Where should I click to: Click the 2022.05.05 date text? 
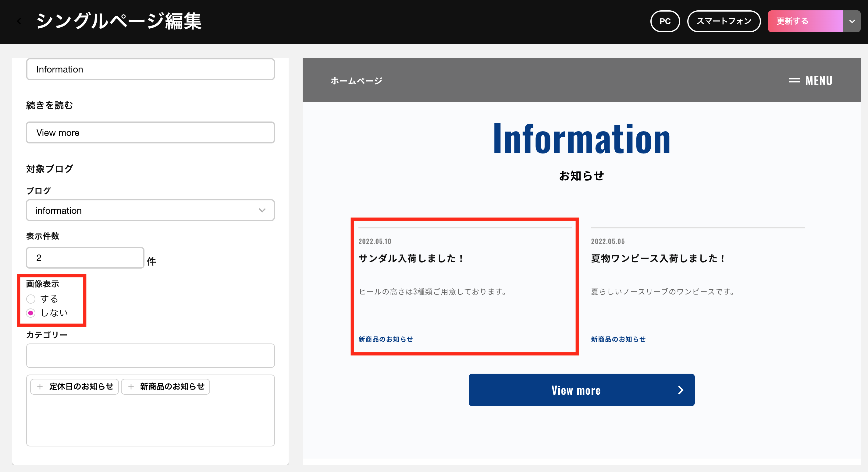tap(607, 241)
